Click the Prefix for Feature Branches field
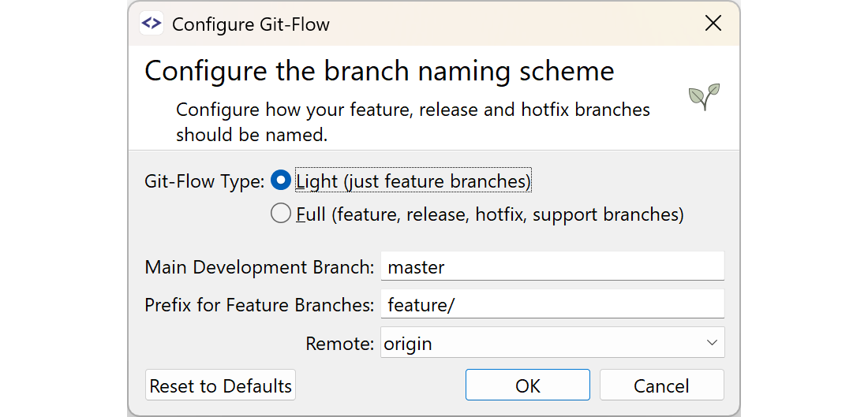Image resolution: width=868 pixels, height=417 pixels. pyautogui.click(x=552, y=304)
